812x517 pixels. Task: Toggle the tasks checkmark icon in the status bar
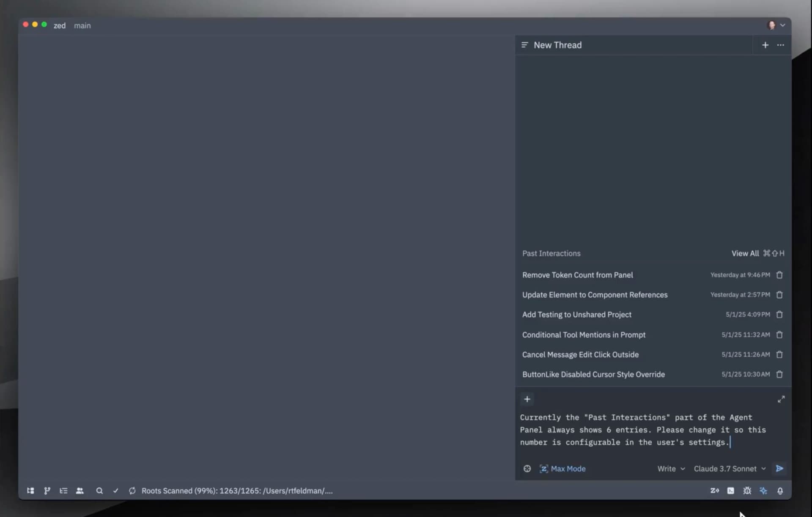coord(115,491)
